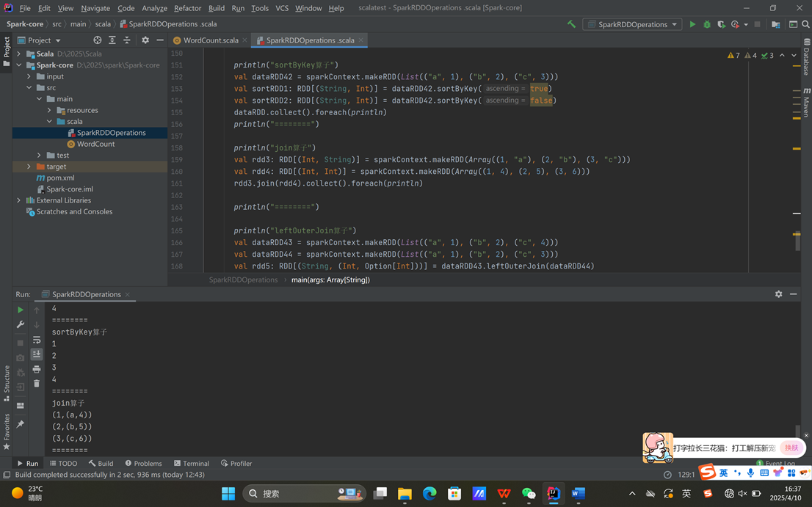
Task: Run SparkRDDOperations with the top toolbar play button
Action: [x=692, y=23]
